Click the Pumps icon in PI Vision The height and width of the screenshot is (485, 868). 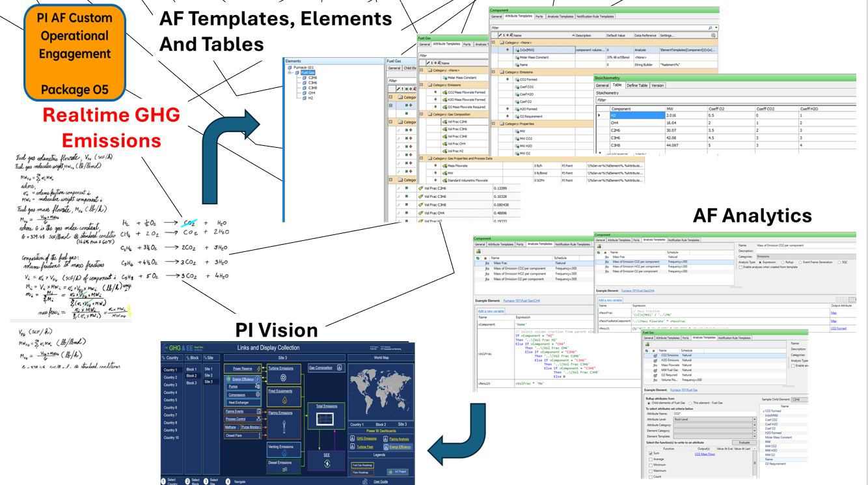(258, 386)
